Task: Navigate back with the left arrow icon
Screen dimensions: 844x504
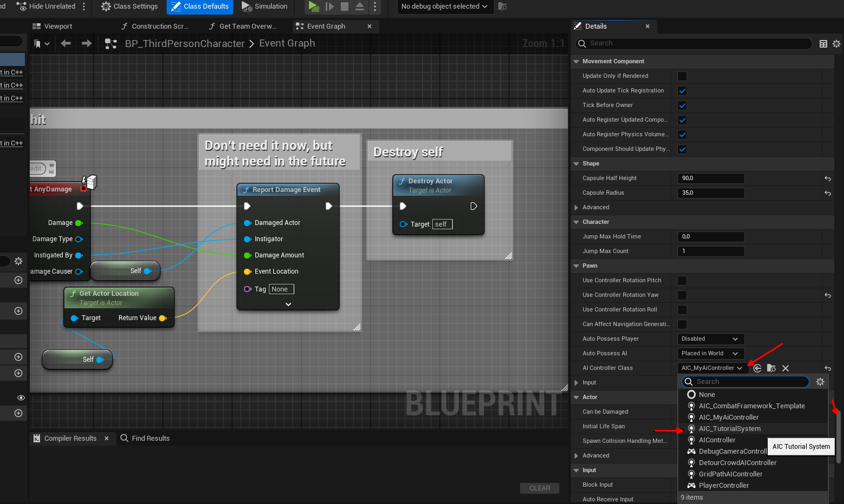Action: pyautogui.click(x=66, y=43)
